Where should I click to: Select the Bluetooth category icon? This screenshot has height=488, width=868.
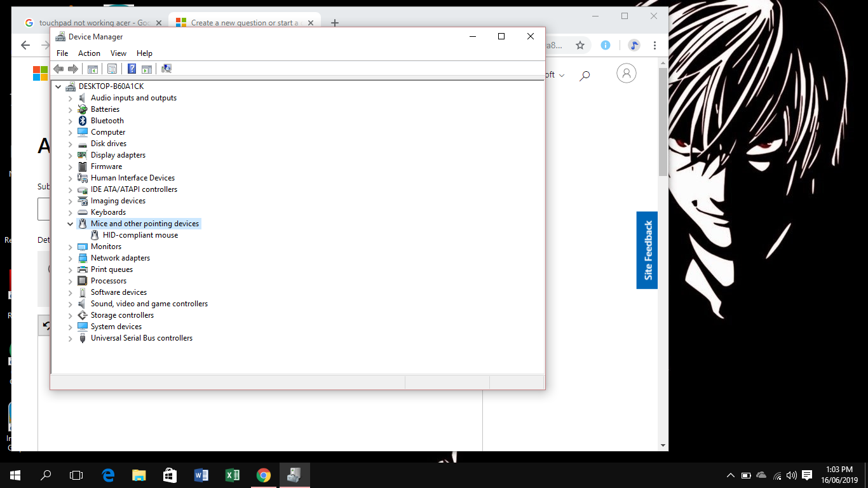(83, 121)
